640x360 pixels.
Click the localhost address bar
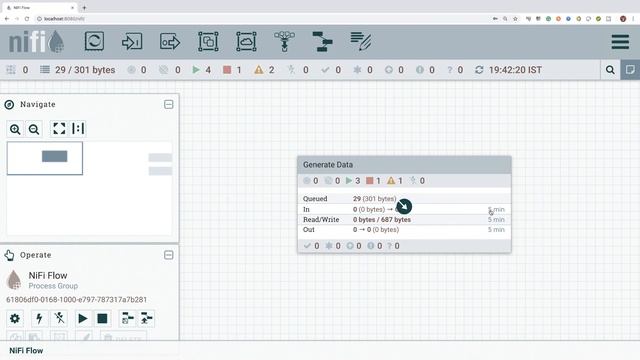[x=261, y=19]
